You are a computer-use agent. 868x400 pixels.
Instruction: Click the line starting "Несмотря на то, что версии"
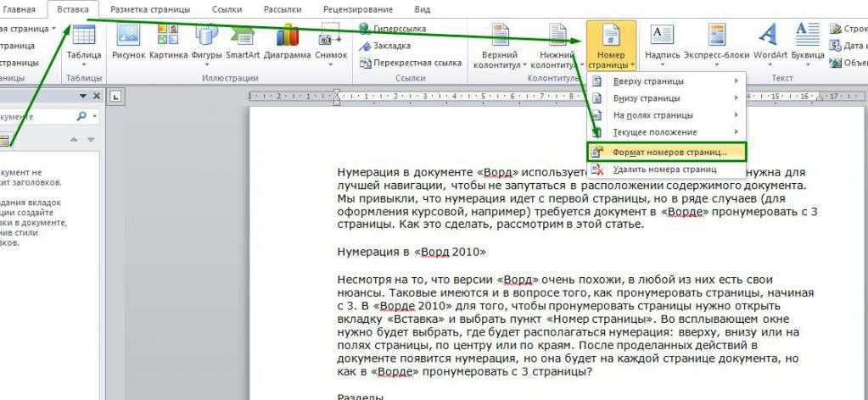555,280
